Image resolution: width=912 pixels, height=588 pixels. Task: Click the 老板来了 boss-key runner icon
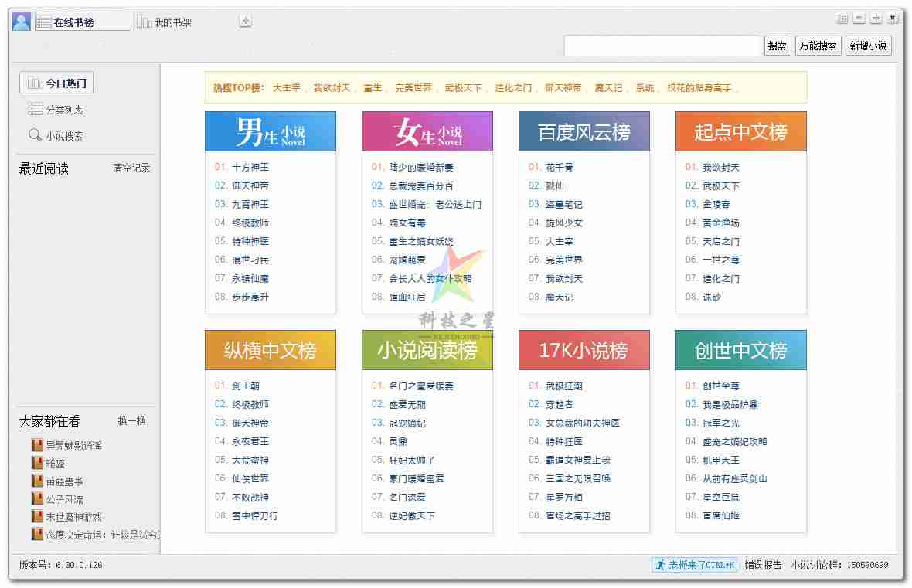662,566
